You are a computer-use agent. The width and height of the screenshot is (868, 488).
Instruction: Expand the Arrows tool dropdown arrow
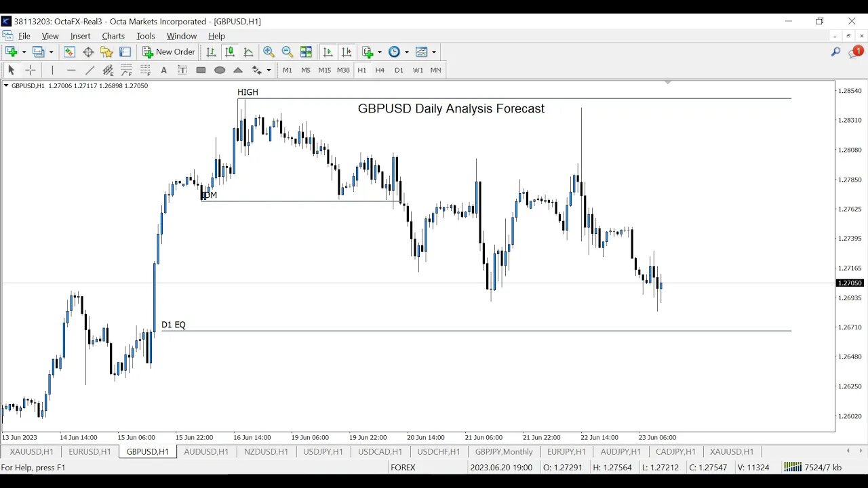click(269, 70)
